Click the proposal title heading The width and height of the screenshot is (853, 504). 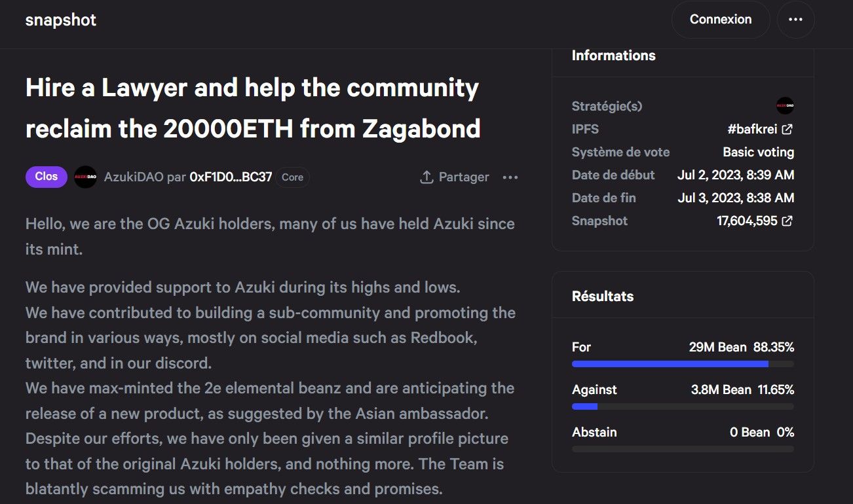[x=252, y=108]
